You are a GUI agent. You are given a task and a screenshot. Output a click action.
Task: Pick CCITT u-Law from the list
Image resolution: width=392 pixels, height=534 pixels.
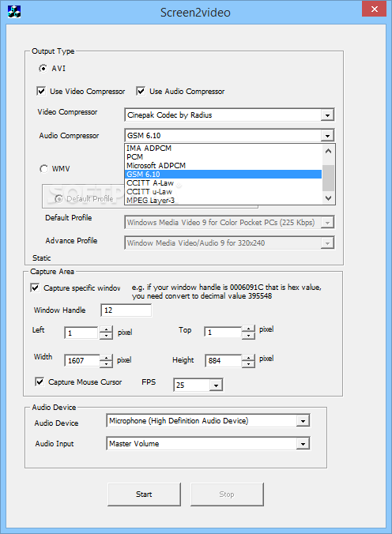[224, 192]
